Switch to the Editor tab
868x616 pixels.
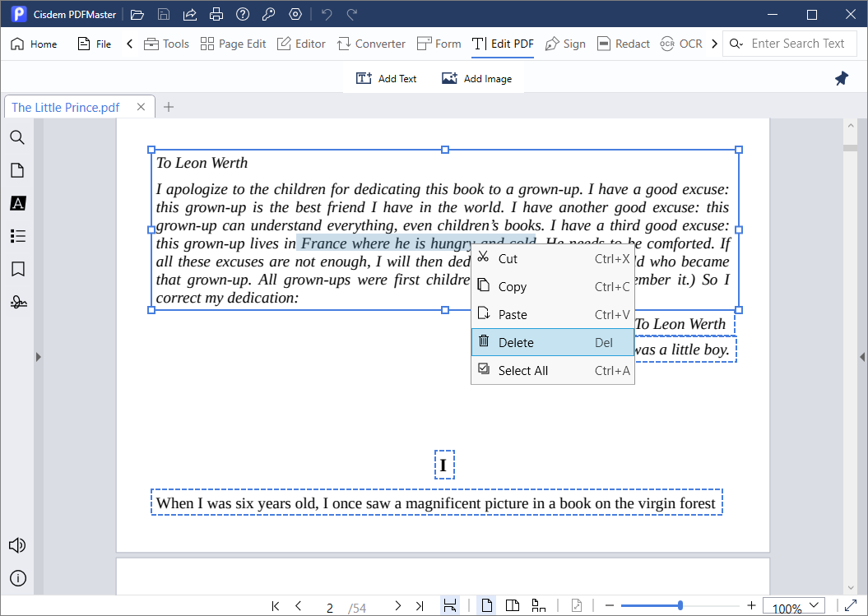[x=301, y=44]
